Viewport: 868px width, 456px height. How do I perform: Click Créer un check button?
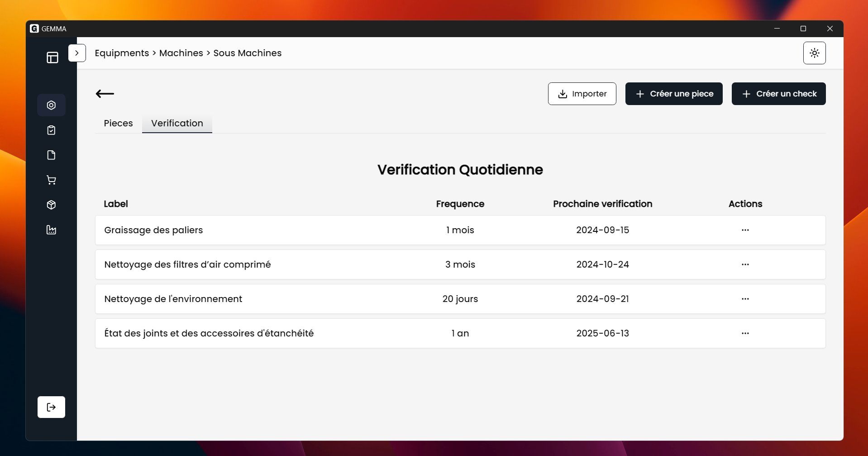[778, 94]
